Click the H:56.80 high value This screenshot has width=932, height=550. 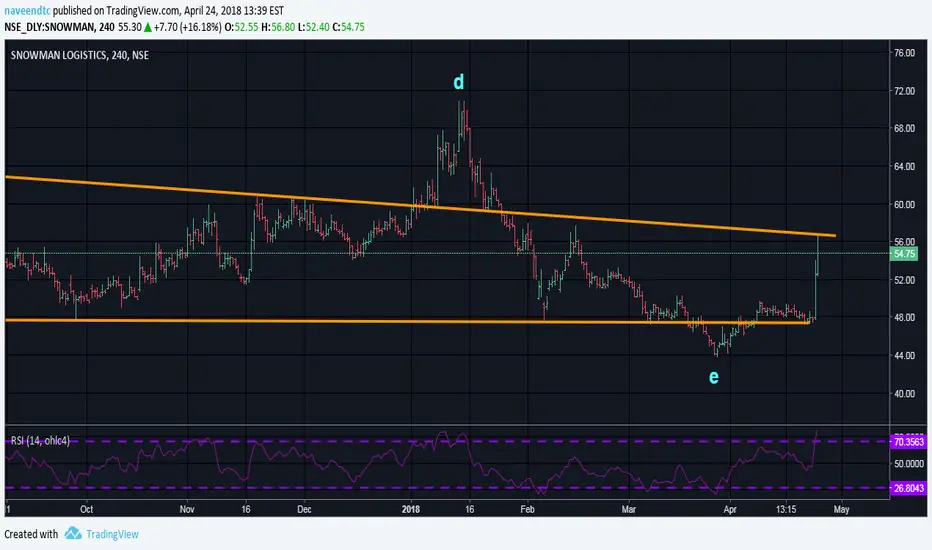point(278,27)
